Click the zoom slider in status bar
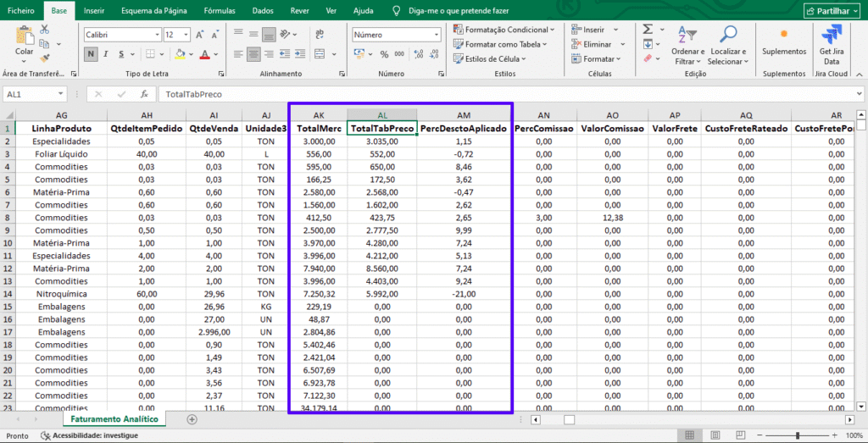This screenshot has width=868, height=443. coord(797,435)
